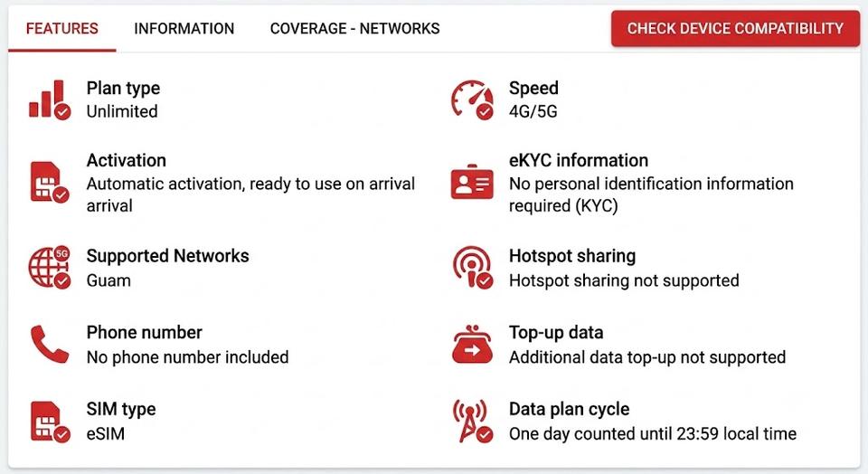The width and height of the screenshot is (868, 474).
Task: Click the Plan type bar chart icon
Action: 50,100
